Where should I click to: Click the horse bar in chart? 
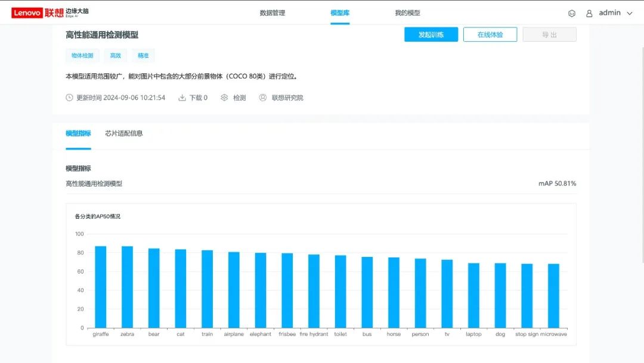coord(394,293)
